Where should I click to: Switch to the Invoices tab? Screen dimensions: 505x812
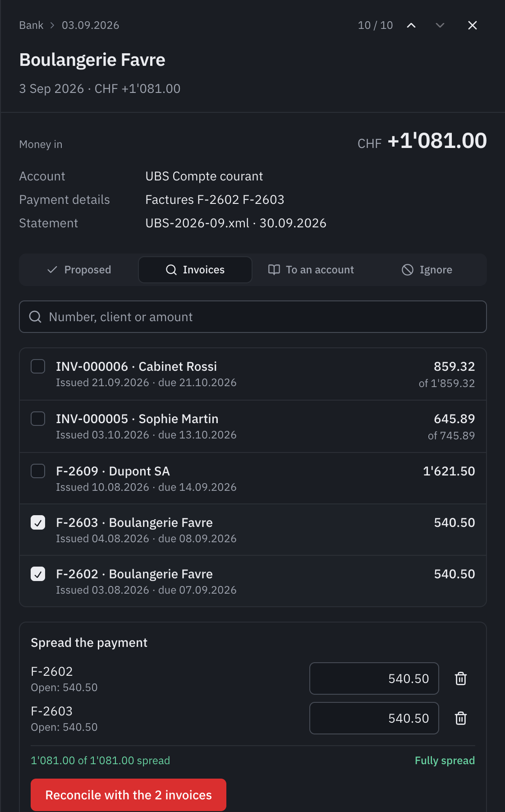tap(195, 270)
